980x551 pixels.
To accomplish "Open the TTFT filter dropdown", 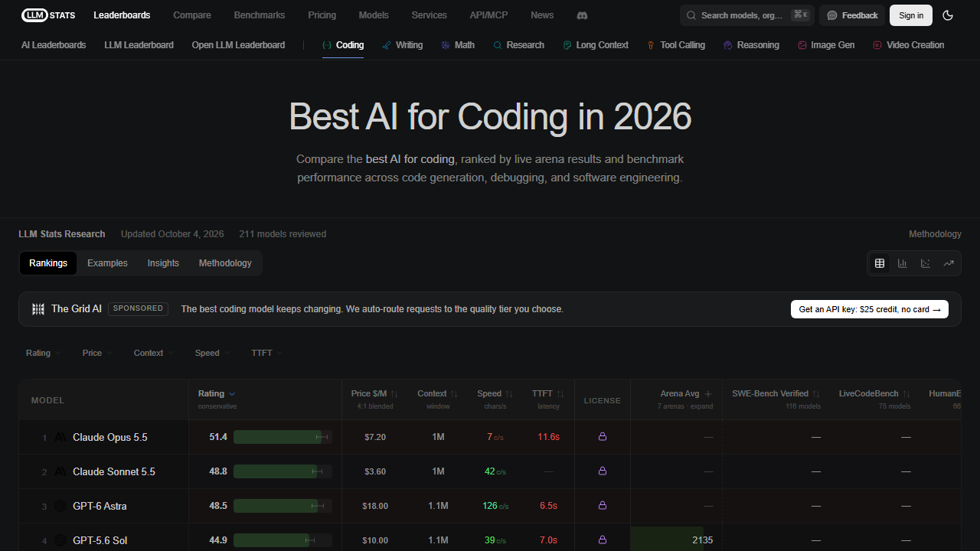I will 266,353.
